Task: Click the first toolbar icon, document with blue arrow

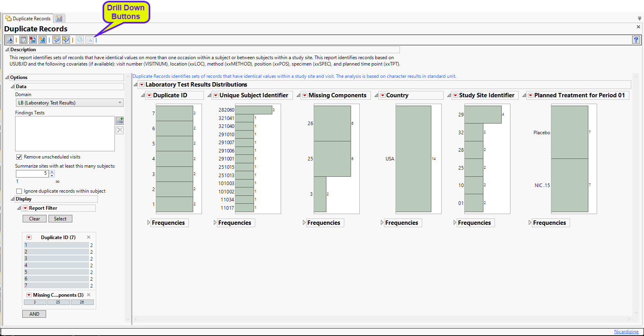Action: pos(9,40)
